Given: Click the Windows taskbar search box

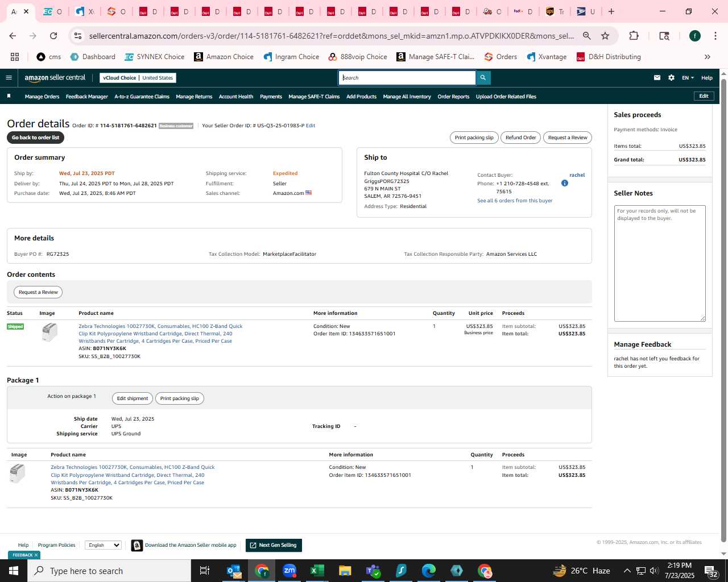Looking at the screenshot, I should (x=109, y=571).
